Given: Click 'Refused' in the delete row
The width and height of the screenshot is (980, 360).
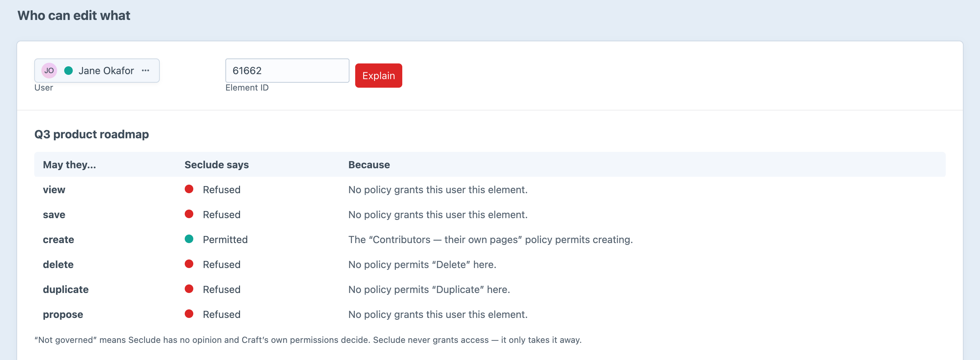Looking at the screenshot, I should [221, 264].
